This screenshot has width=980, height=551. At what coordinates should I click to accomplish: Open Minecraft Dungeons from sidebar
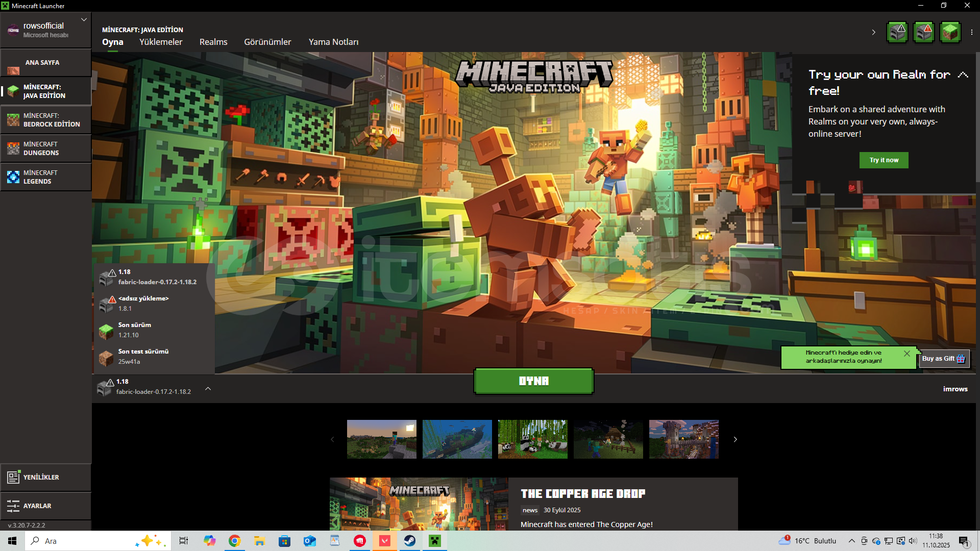pos(46,148)
